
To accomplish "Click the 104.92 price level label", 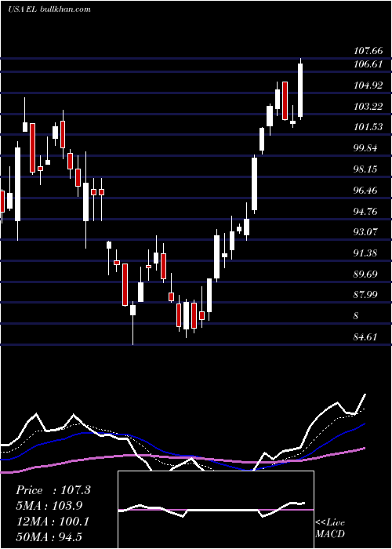I will tap(368, 85).
